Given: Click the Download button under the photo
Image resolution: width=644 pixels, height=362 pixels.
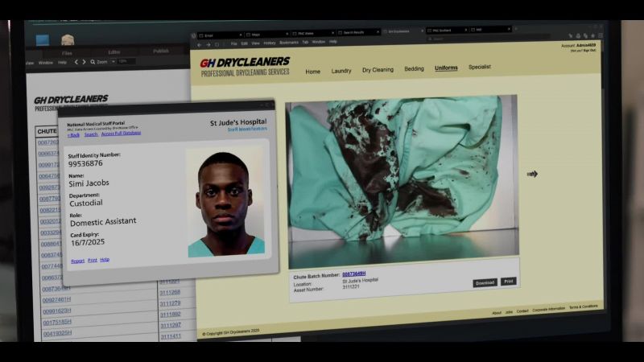Looking at the screenshot, I should (485, 283).
